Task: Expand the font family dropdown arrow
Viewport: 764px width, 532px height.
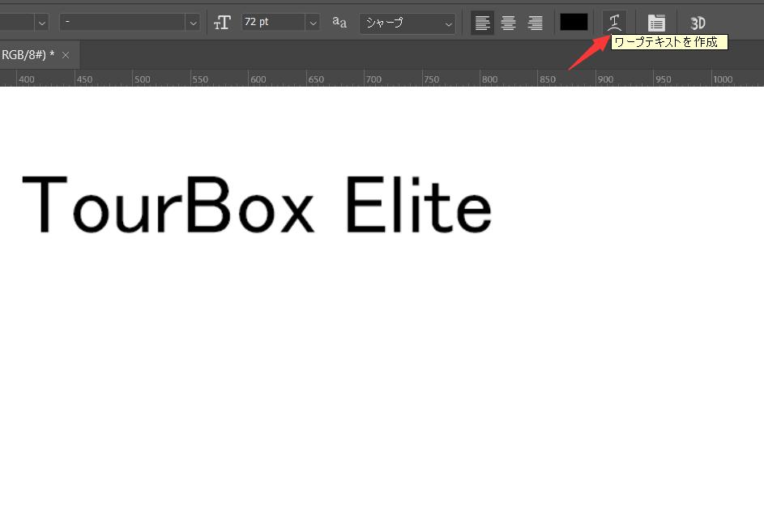Action: pyautogui.click(x=41, y=23)
